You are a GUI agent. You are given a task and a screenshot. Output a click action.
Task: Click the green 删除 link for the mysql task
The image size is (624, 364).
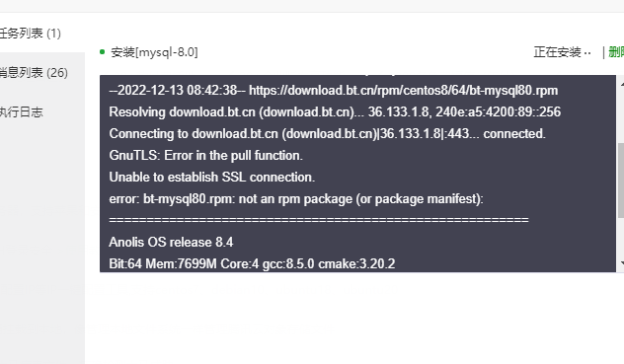pyautogui.click(x=616, y=51)
